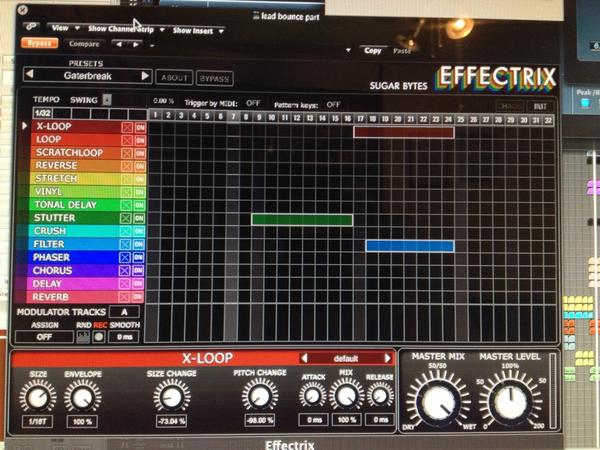The width and height of the screenshot is (600, 450).
Task: Open settings dropdown arrow beside Copy
Action: click(348, 50)
